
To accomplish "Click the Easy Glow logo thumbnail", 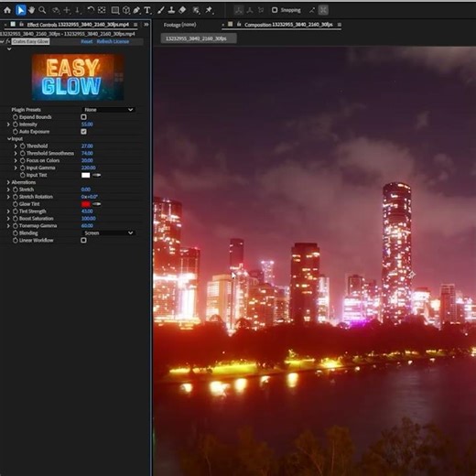I will point(78,77).
